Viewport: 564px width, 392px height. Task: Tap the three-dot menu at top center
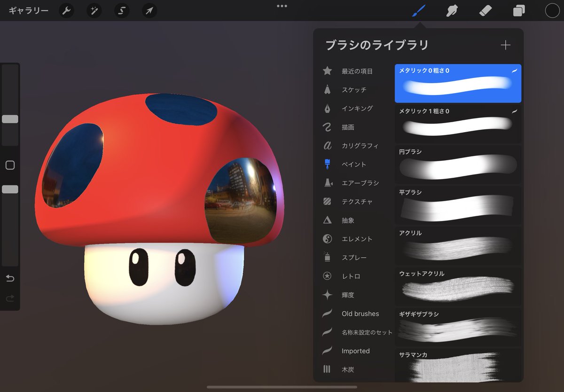coord(282,6)
